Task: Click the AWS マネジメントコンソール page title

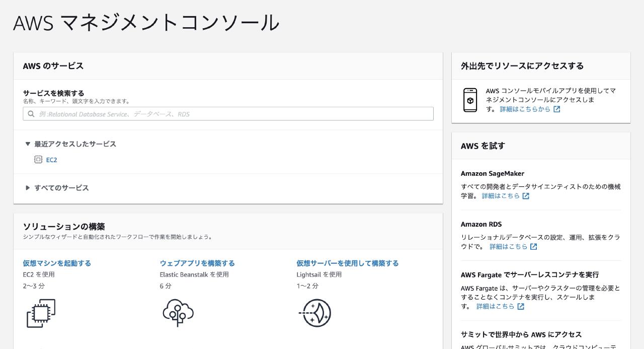Action: pyautogui.click(x=146, y=23)
